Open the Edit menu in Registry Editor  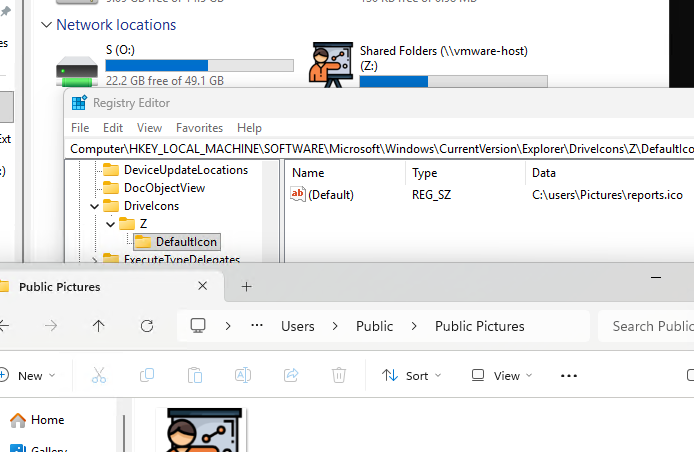tap(113, 128)
